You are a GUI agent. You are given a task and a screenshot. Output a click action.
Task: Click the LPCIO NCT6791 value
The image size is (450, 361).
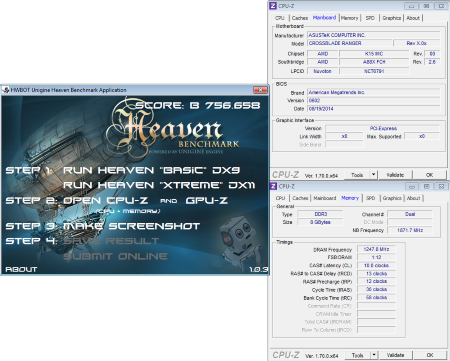[x=374, y=71]
